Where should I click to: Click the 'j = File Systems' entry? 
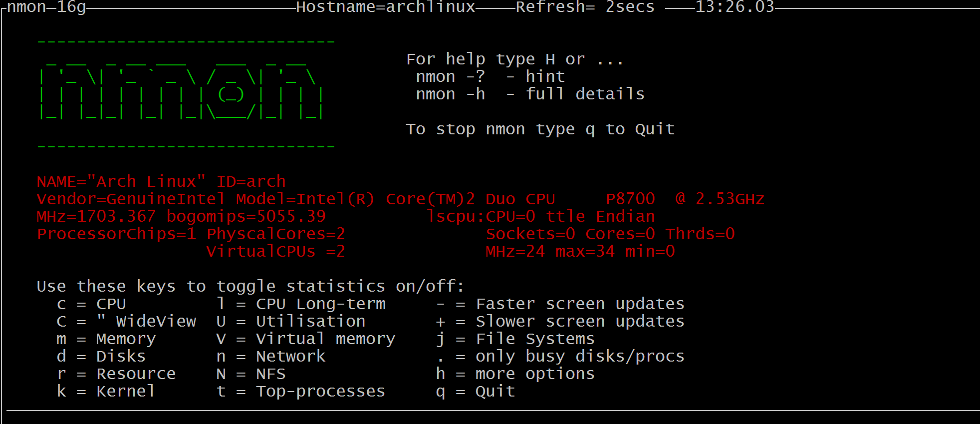click(515, 339)
